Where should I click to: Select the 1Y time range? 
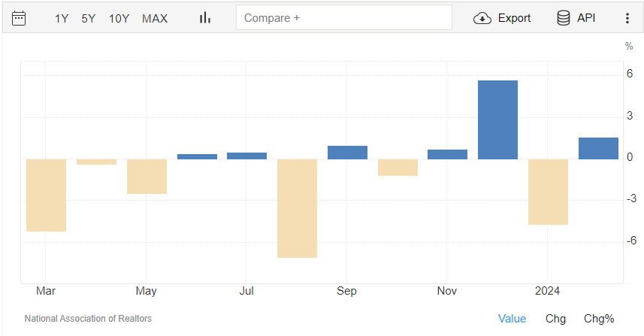click(62, 18)
